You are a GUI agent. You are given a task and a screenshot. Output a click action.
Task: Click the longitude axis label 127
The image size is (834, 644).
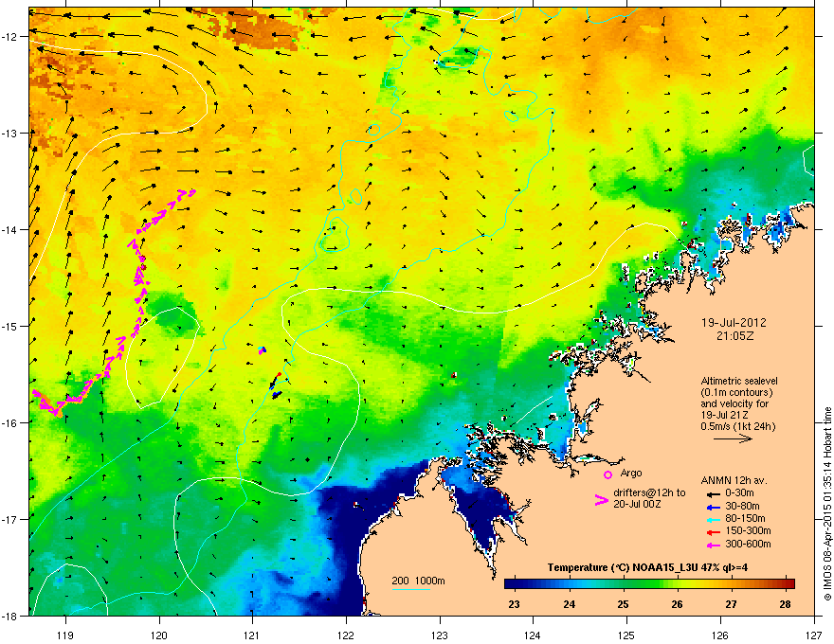[x=814, y=635]
